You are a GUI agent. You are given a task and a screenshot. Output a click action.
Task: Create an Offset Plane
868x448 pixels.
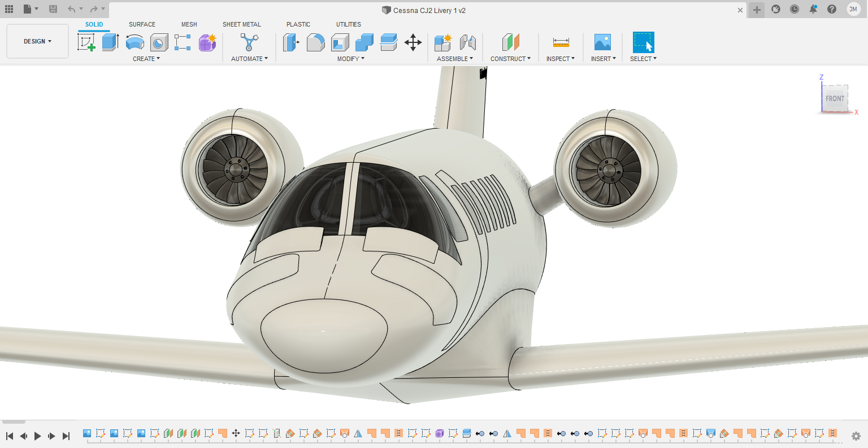tap(511, 42)
